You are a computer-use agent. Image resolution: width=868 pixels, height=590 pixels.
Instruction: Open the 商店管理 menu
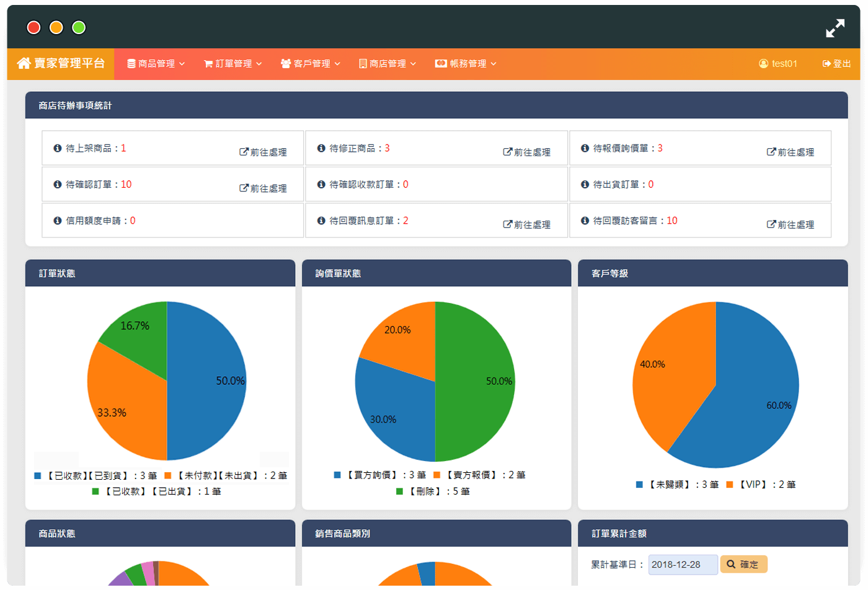point(387,64)
